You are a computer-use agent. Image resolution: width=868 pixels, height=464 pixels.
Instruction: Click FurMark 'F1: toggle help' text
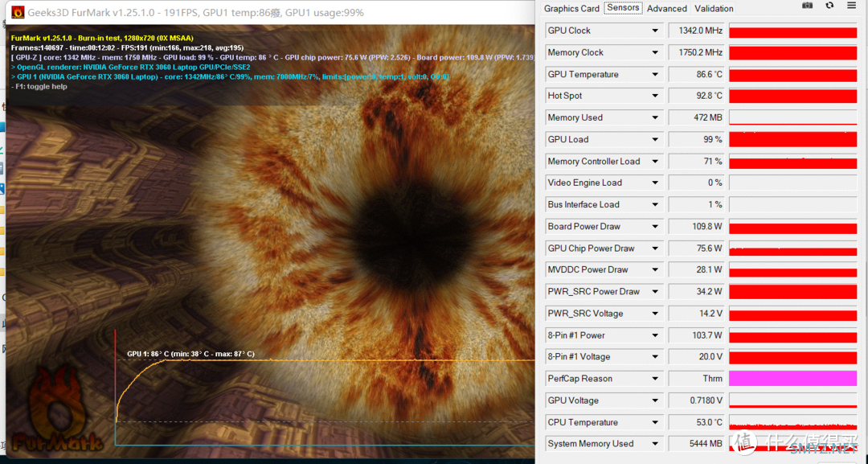39,86
